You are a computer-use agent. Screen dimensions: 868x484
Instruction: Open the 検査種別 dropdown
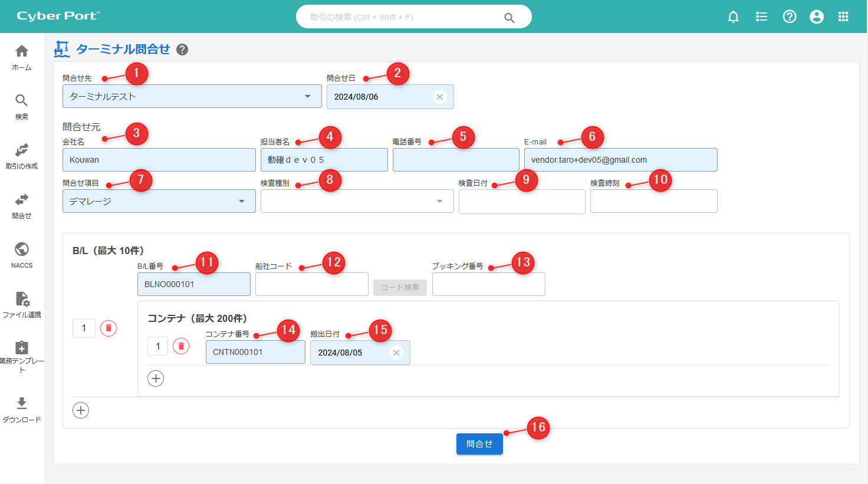[x=439, y=202]
